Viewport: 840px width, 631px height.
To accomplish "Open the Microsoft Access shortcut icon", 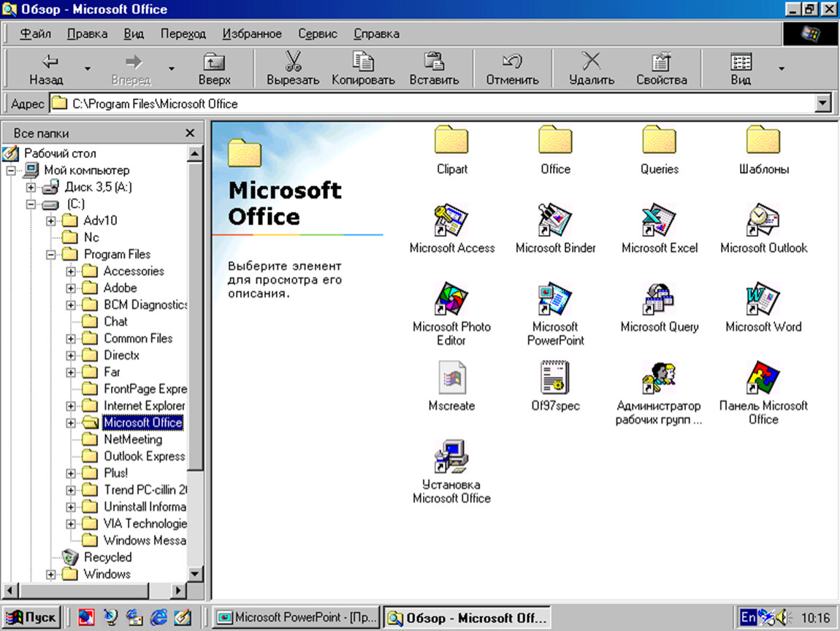I will coord(451,220).
